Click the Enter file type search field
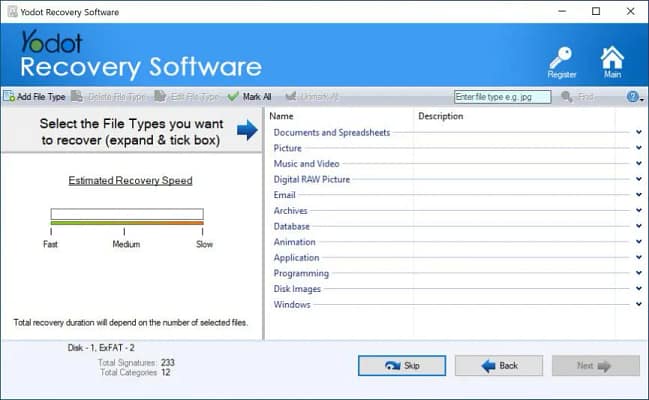 point(500,97)
